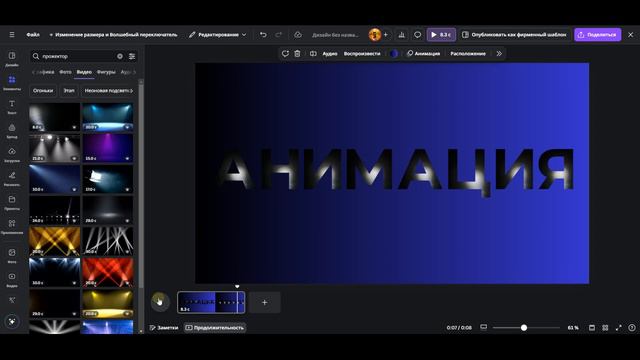
Task: Open the Элементы sidebar panel
Action: (12, 83)
